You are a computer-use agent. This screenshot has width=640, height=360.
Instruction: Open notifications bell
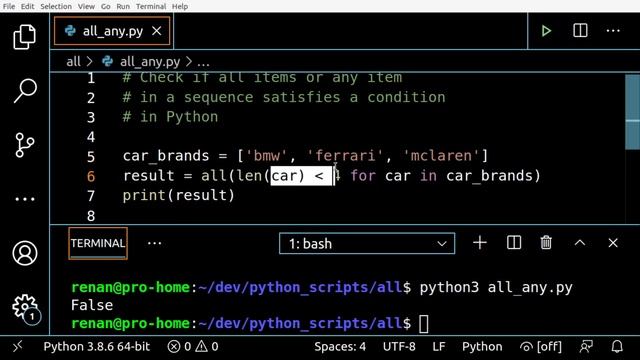pyautogui.click(x=617, y=347)
